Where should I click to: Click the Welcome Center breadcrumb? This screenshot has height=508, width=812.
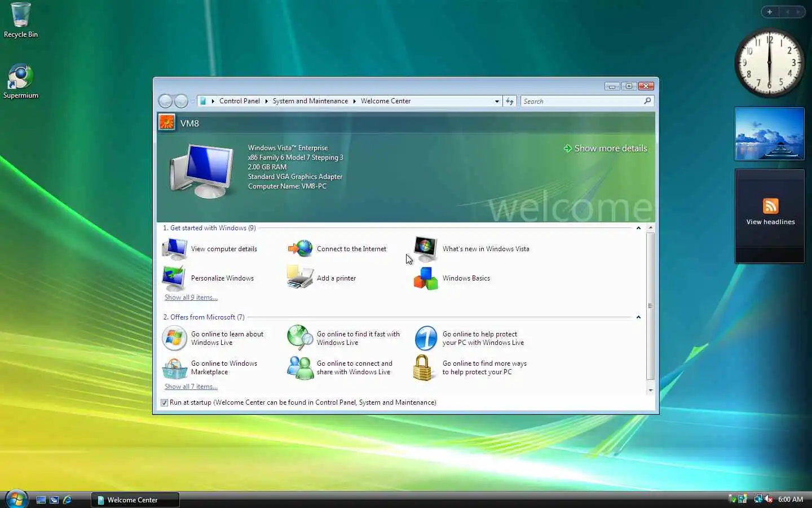[386, 101]
